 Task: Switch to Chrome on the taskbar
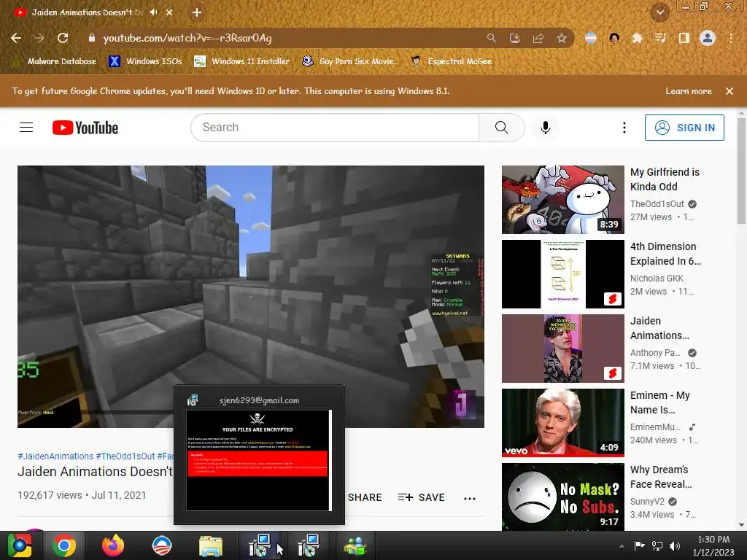pos(64,545)
